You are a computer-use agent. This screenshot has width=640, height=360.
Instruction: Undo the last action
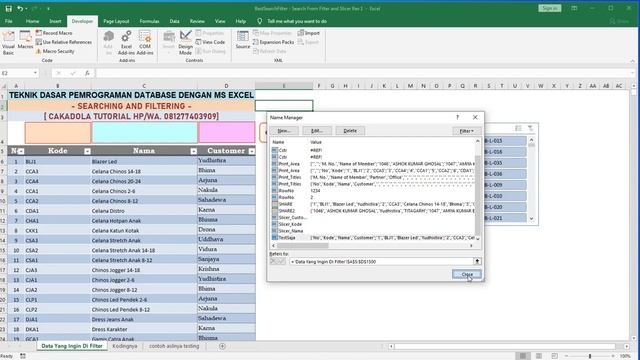tap(20, 8)
